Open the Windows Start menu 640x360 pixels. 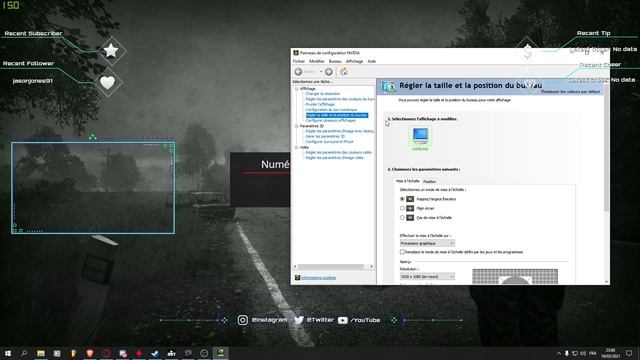coord(8,353)
